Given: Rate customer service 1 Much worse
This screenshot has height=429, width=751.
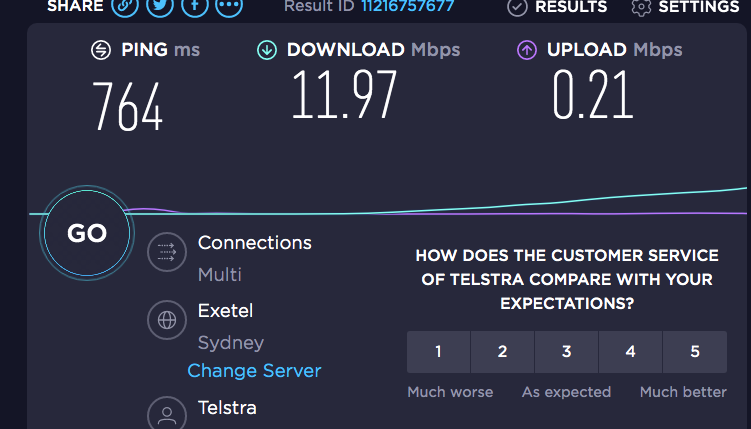Looking at the screenshot, I should click(438, 352).
